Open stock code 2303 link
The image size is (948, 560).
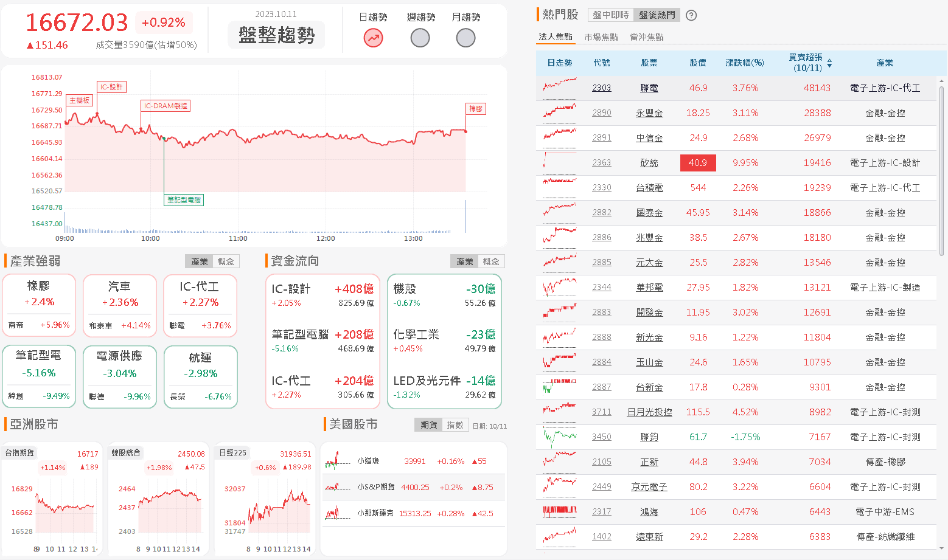(x=602, y=88)
